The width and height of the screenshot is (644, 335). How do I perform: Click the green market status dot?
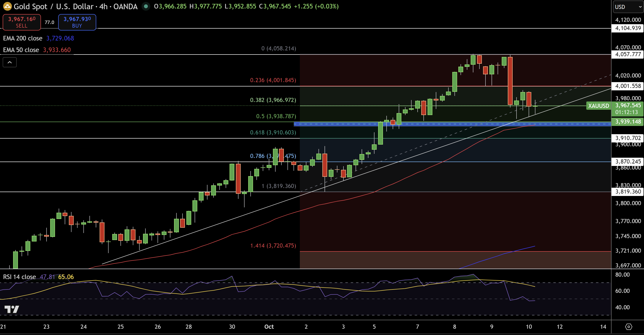pos(146,7)
